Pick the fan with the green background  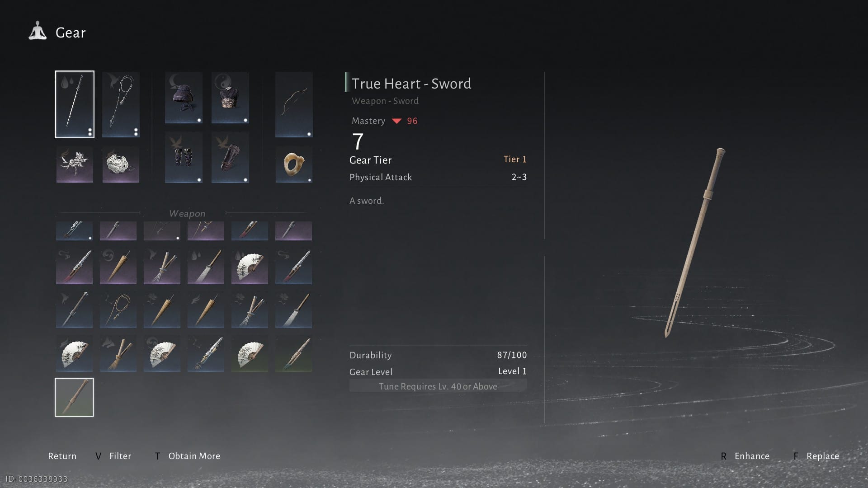[x=250, y=354]
